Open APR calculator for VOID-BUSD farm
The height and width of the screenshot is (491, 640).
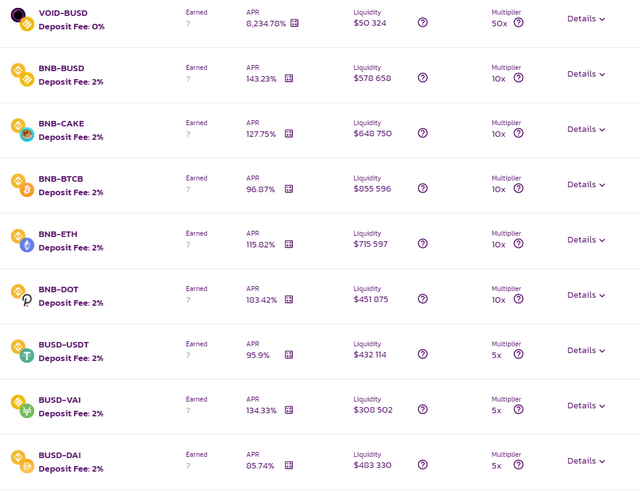click(294, 23)
